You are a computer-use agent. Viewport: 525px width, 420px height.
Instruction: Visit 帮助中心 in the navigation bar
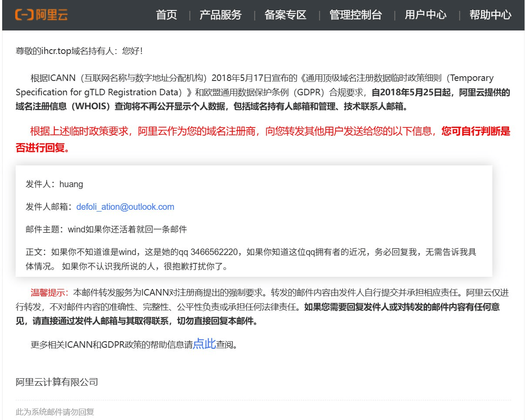(490, 15)
